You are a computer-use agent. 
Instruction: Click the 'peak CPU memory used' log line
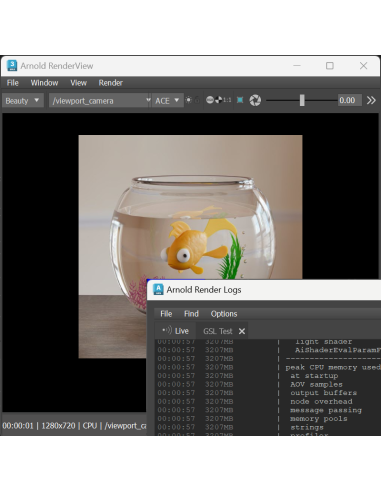pos(333,367)
